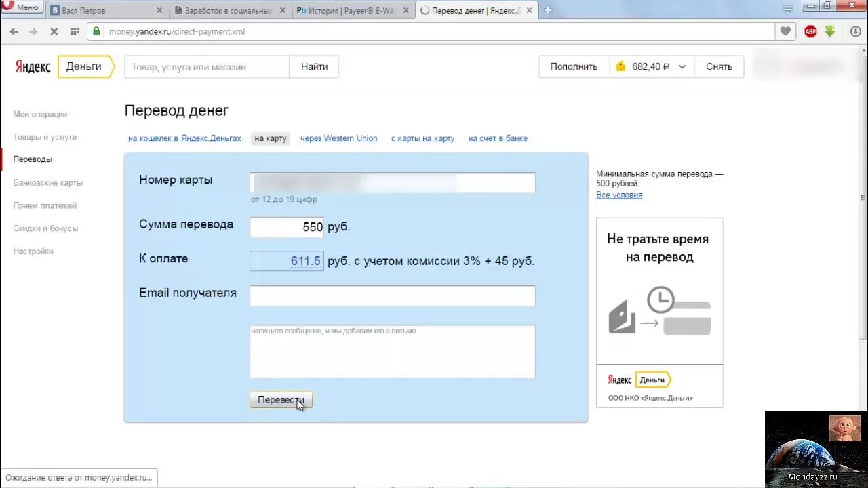Click the К оплате field showing 611.5

tap(286, 261)
